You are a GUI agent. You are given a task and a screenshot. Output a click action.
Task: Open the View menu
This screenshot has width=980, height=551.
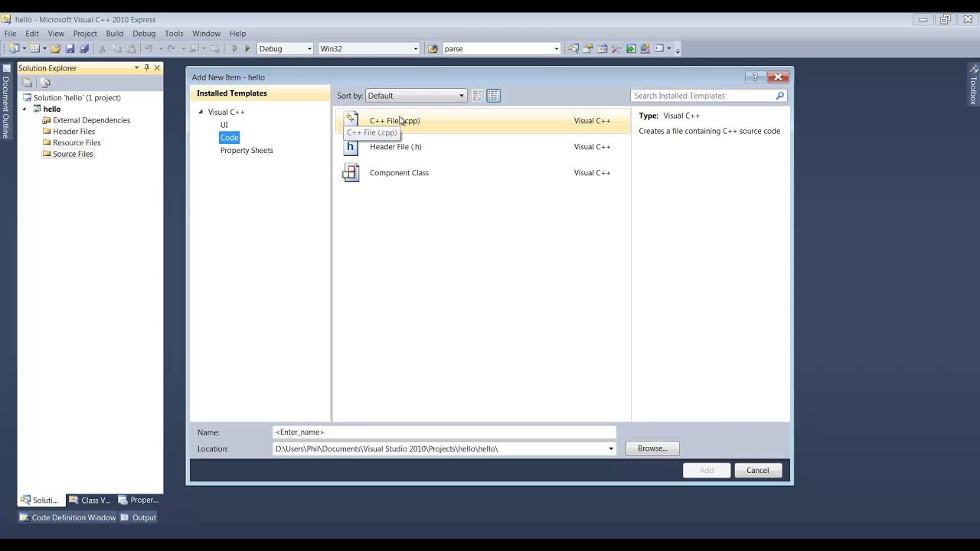tap(56, 34)
